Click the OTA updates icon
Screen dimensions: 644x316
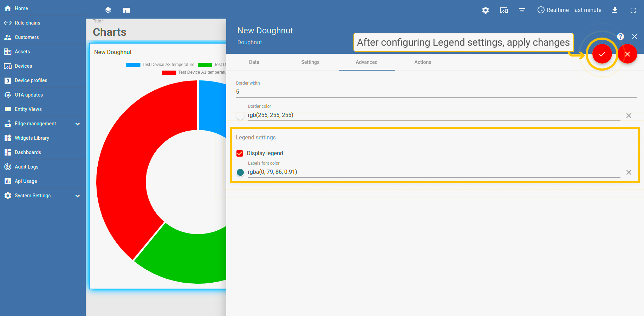(x=8, y=95)
